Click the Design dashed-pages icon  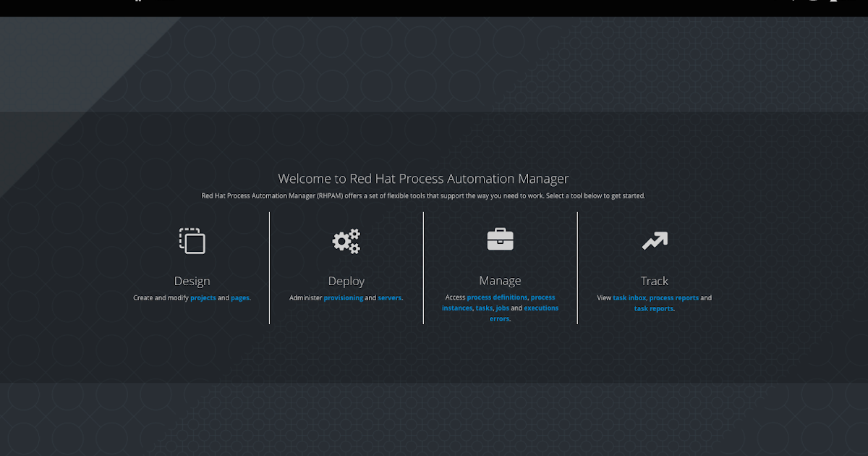[x=192, y=241]
